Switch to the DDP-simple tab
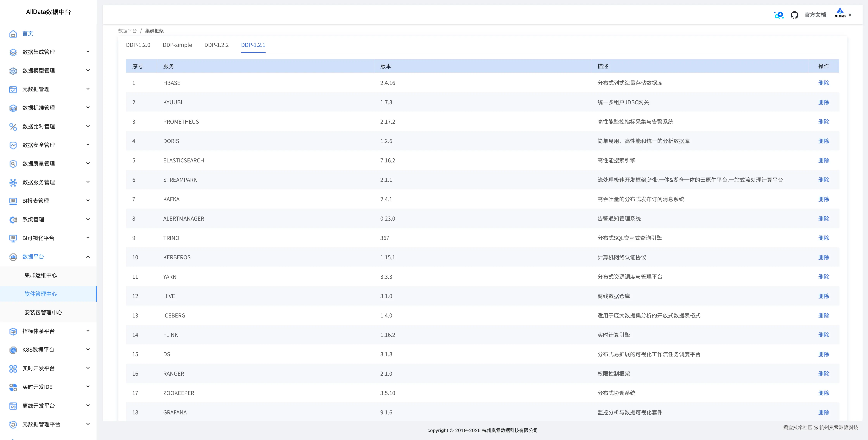This screenshot has width=868, height=440. pos(177,45)
